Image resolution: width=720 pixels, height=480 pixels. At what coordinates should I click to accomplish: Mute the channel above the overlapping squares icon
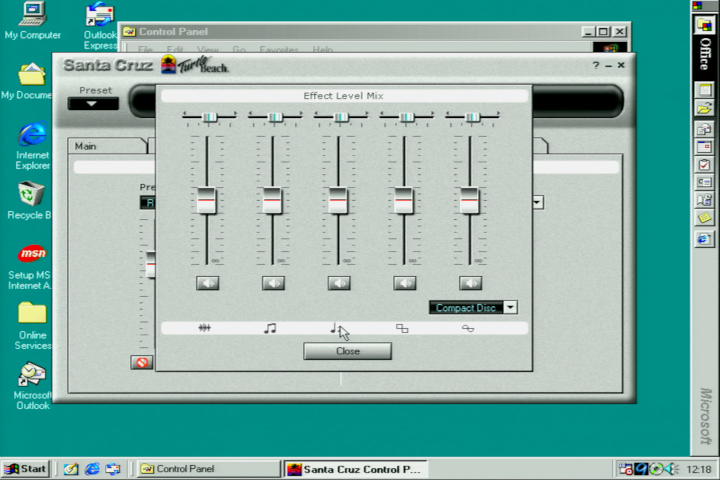click(x=405, y=283)
